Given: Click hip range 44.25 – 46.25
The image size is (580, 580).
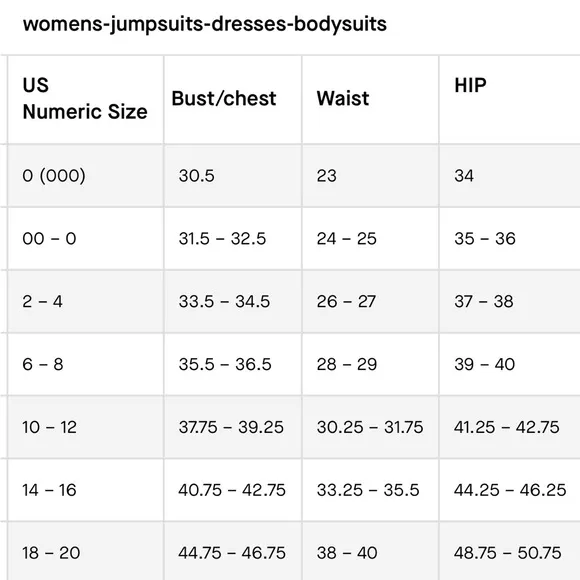Looking at the screenshot, I should pyautogui.click(x=510, y=490).
